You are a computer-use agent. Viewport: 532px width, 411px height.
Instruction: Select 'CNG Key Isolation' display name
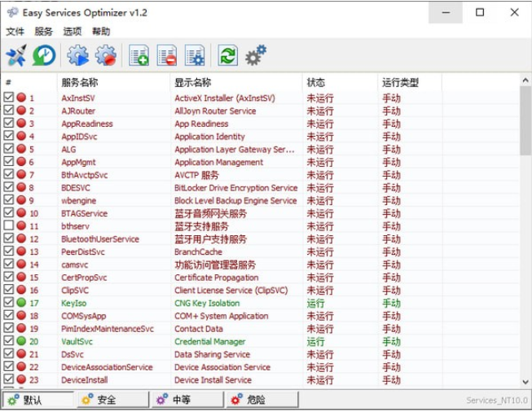207,304
